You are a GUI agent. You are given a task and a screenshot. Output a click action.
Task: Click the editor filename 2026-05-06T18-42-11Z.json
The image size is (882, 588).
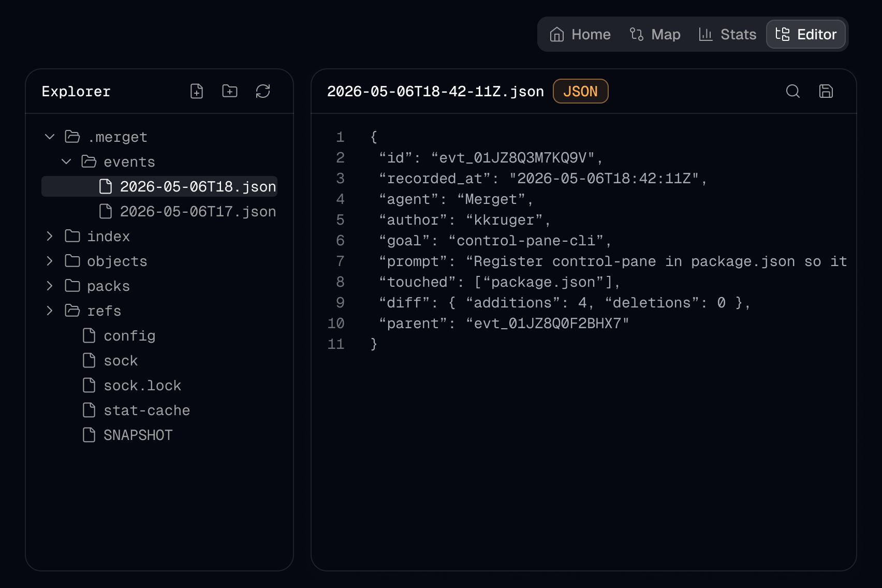(435, 91)
